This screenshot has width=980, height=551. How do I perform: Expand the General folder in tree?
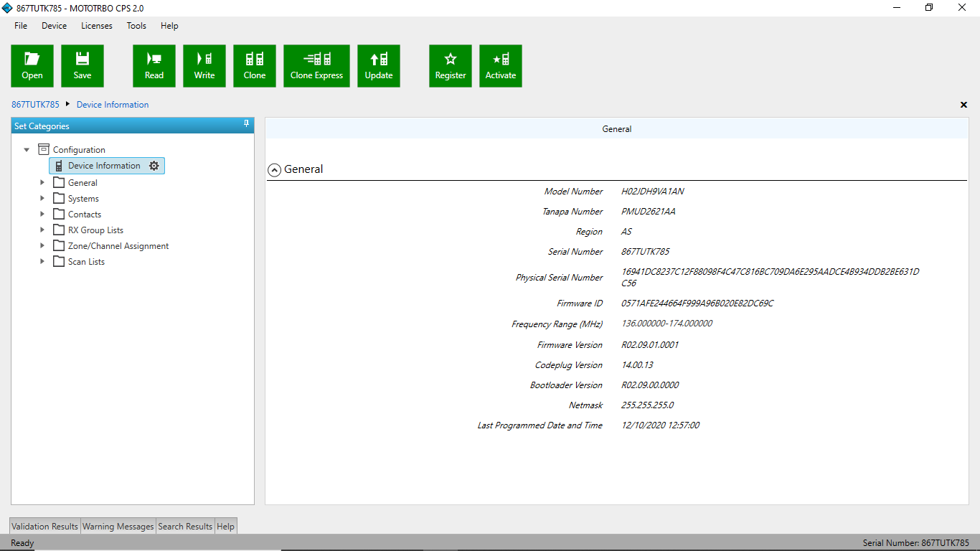pos(42,183)
